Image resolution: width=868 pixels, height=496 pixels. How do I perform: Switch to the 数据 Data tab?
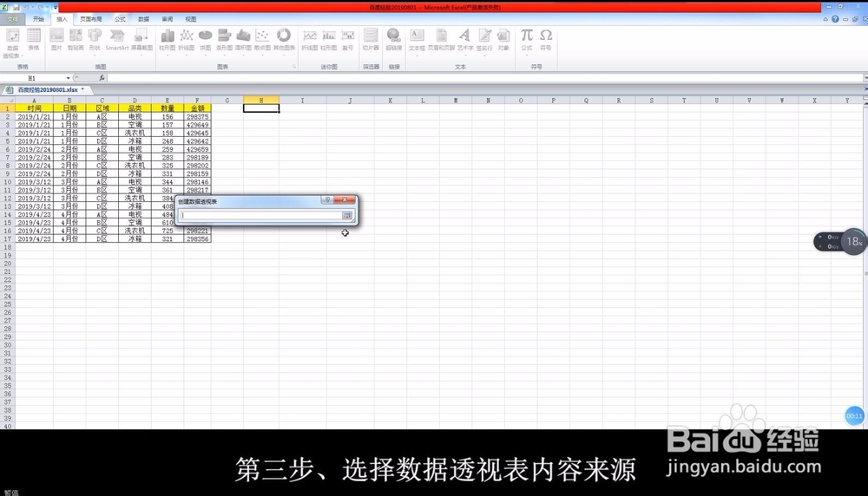click(x=144, y=19)
